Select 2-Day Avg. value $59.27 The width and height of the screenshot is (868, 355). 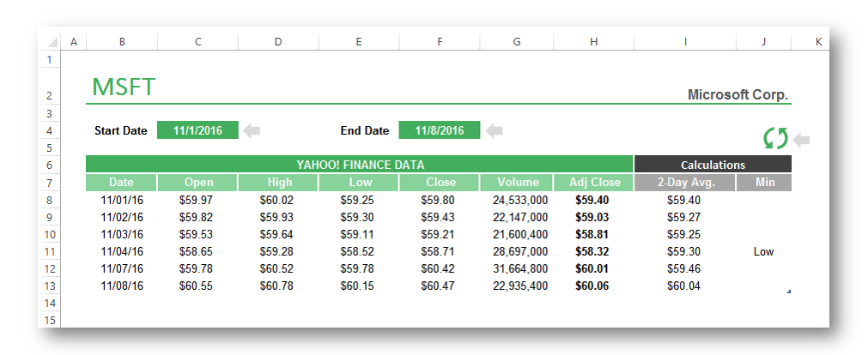[x=683, y=217]
